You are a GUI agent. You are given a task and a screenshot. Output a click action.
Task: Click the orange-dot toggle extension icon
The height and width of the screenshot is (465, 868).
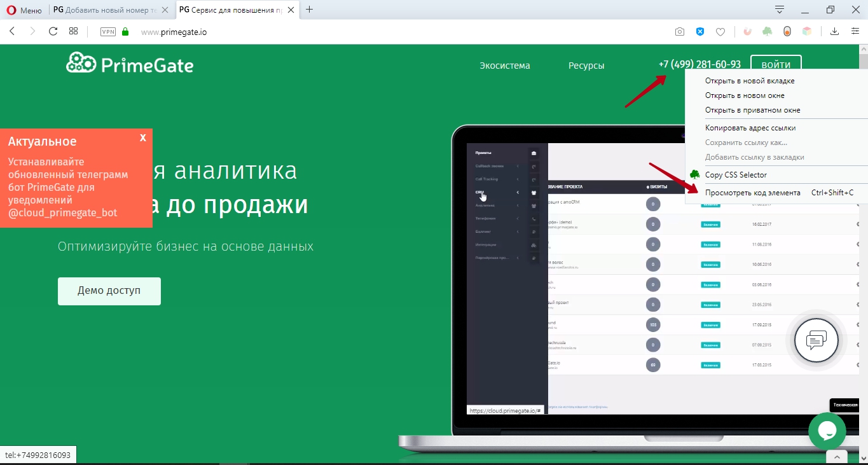787,31
